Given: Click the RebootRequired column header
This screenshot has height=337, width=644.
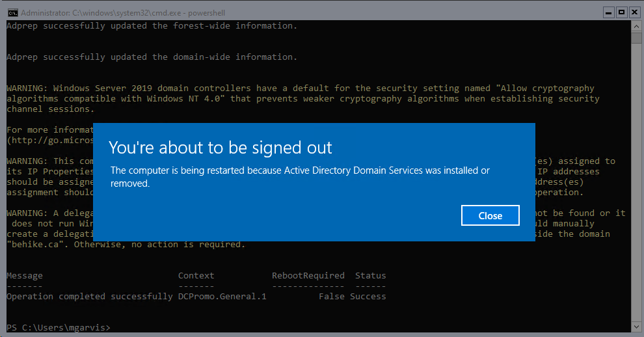Looking at the screenshot, I should coord(308,276).
